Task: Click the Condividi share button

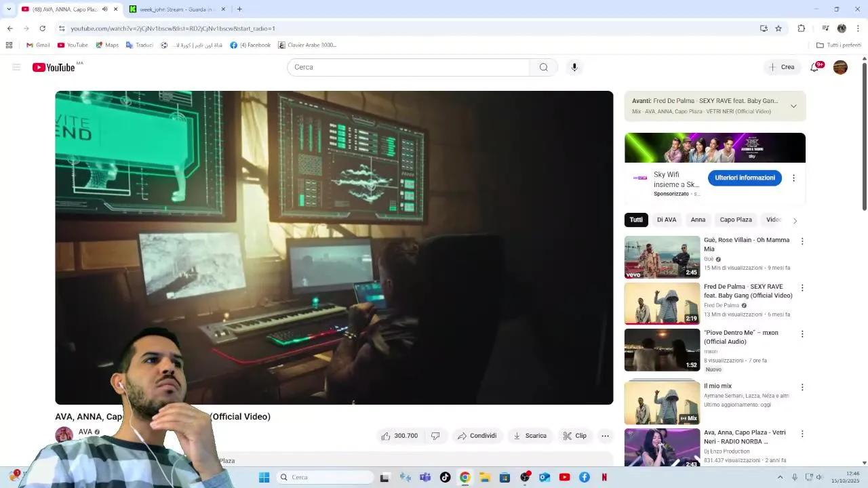Action: [x=477, y=436]
